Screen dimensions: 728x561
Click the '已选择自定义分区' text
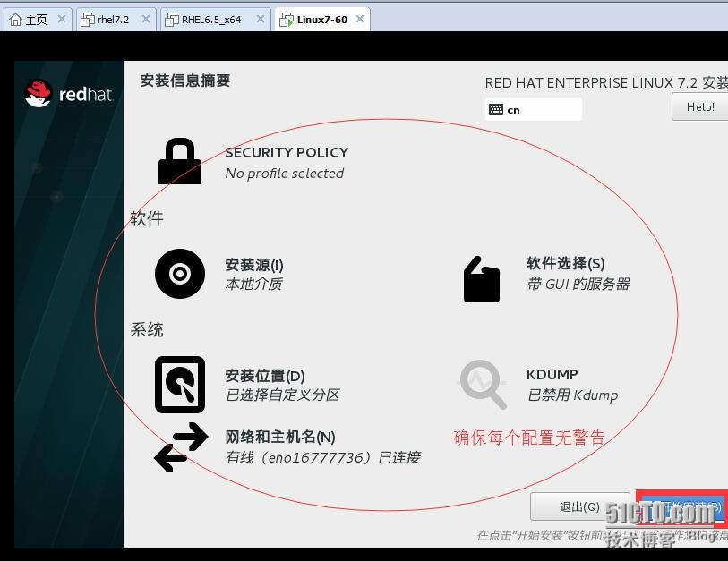tap(282, 395)
